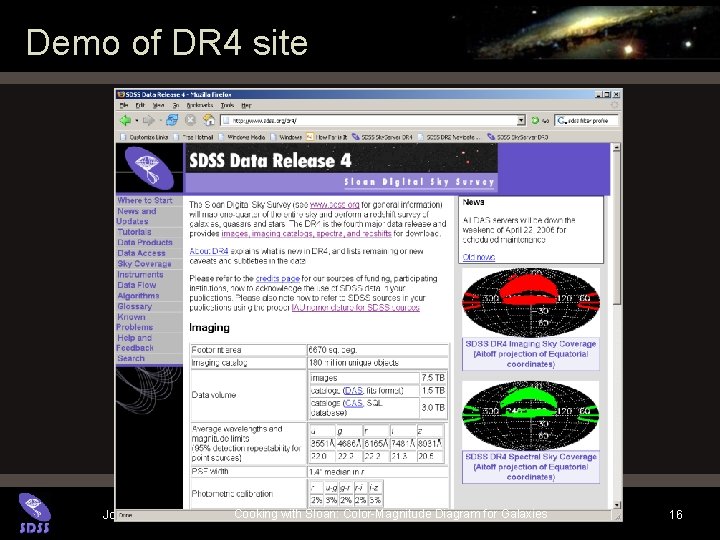This screenshot has width=720, height=540.
Task: Open green DR4 Spectral Sky Coverage map
Action: click(x=530, y=415)
